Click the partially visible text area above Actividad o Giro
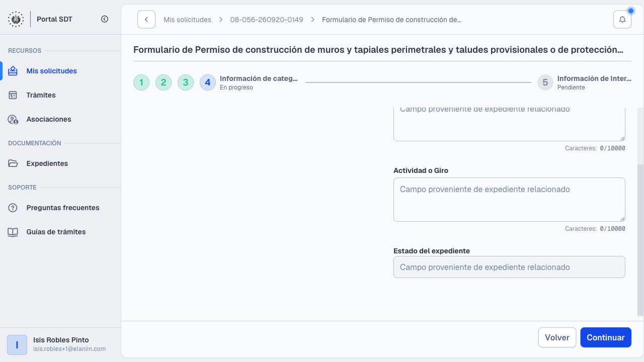 [x=509, y=124]
